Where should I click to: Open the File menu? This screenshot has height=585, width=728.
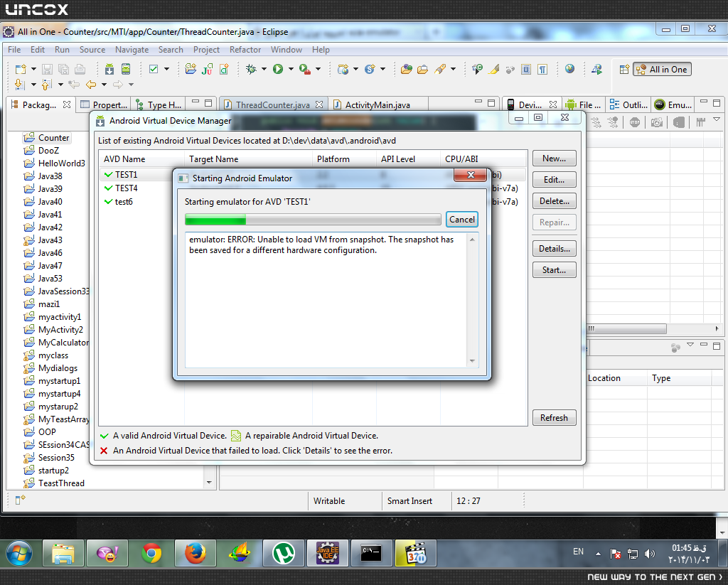coord(14,50)
